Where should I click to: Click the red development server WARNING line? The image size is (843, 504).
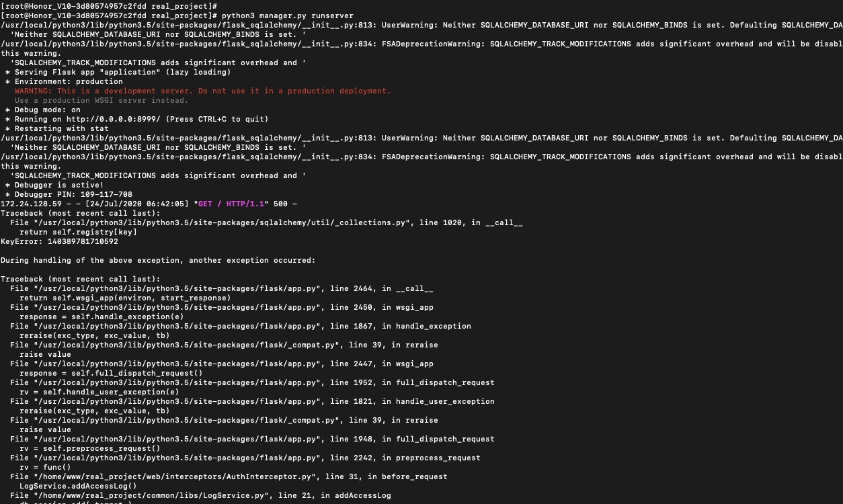[x=202, y=91]
